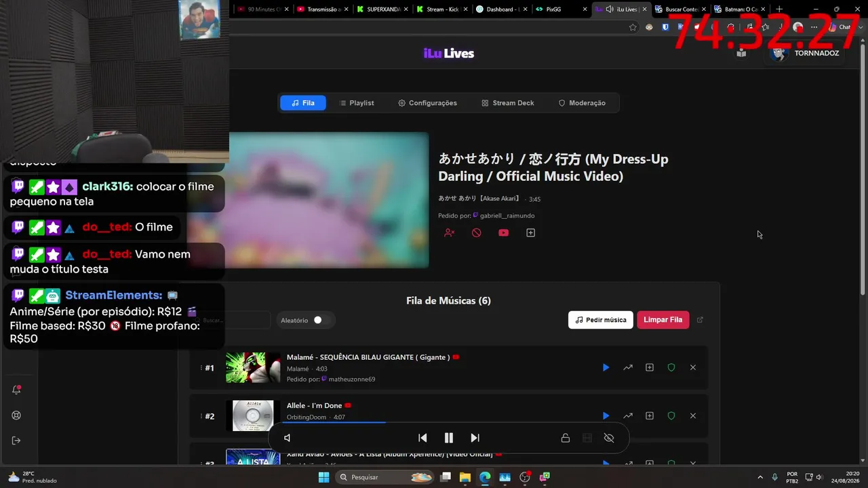Switch to the Stream Deck tab
This screenshot has height=488, width=868.
[508, 103]
